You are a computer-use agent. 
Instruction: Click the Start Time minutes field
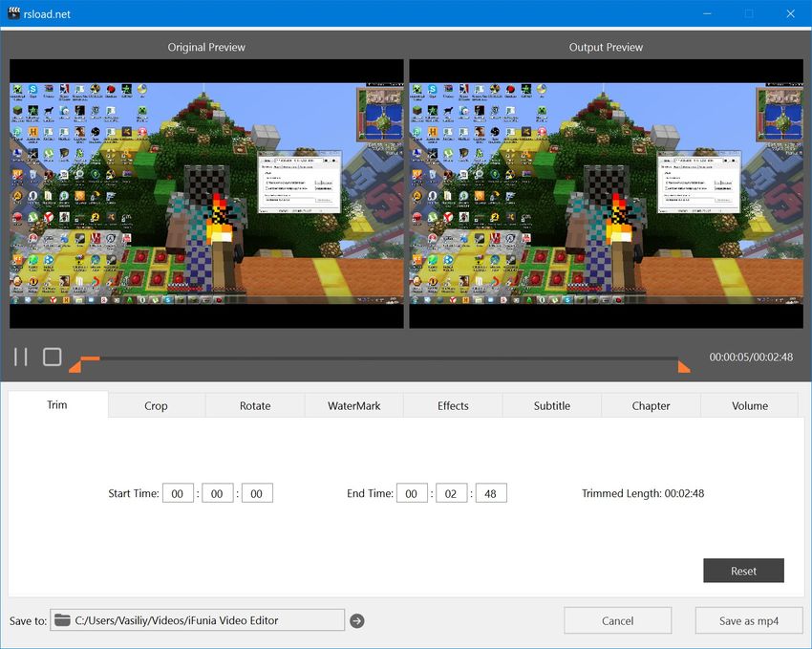[217, 492]
